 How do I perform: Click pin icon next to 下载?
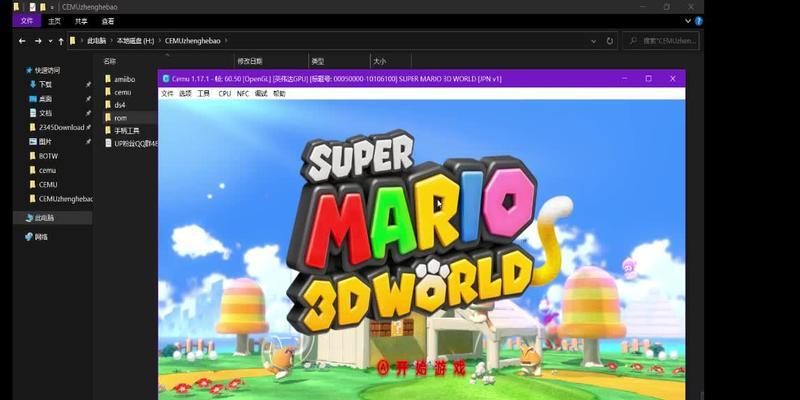coord(88,85)
